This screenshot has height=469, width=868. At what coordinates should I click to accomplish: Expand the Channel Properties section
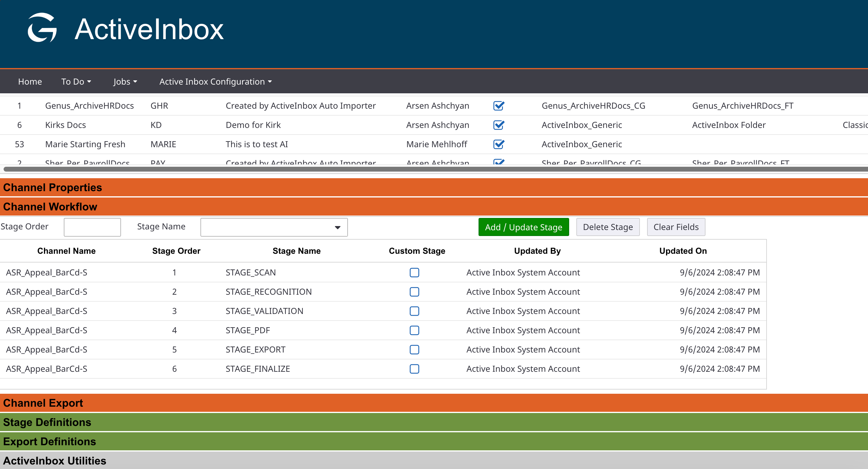[53, 187]
